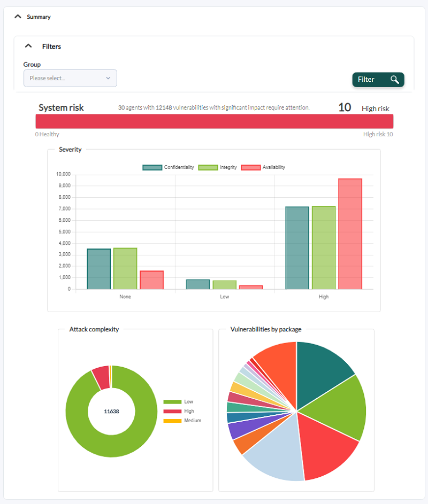Image resolution: width=428 pixels, height=504 pixels.
Task: Click the magnifier icon in Filter button
Action: [394, 80]
